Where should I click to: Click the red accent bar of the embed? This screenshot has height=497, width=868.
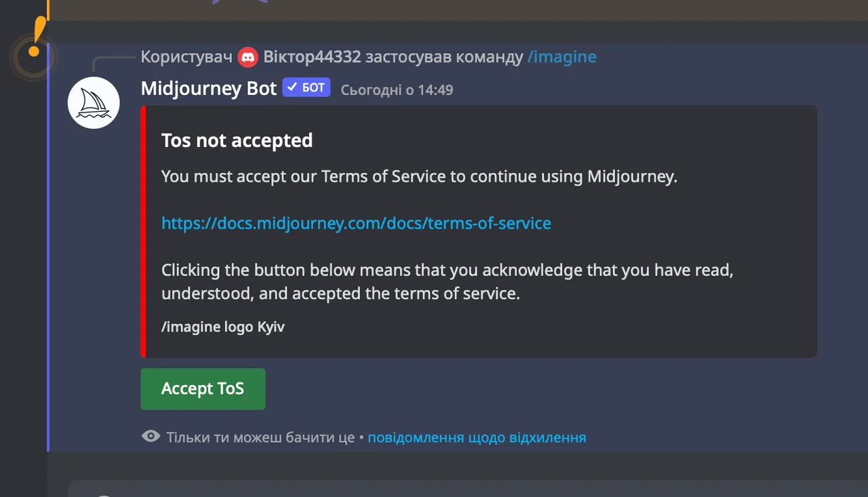143,231
